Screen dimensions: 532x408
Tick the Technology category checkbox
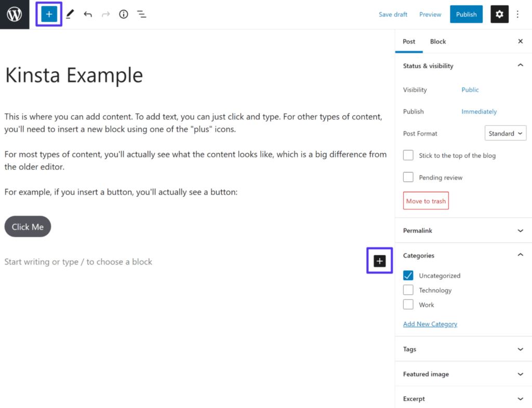pos(408,290)
